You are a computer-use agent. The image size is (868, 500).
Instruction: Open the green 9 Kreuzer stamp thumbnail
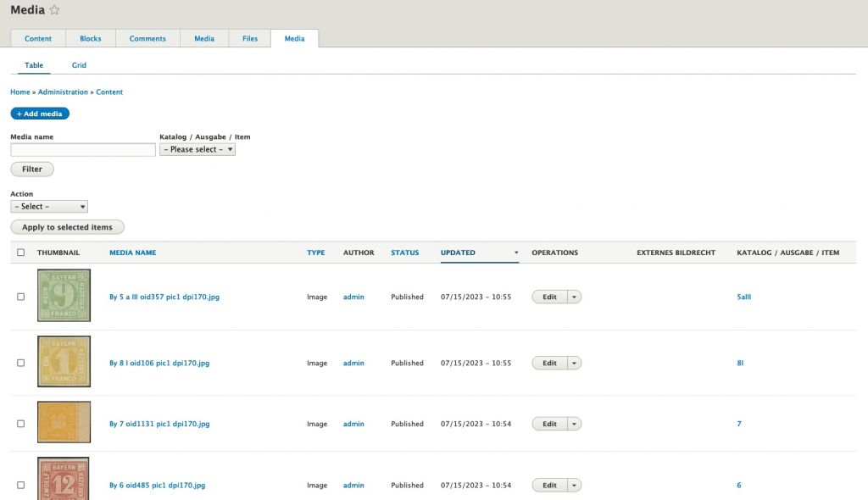coord(64,296)
